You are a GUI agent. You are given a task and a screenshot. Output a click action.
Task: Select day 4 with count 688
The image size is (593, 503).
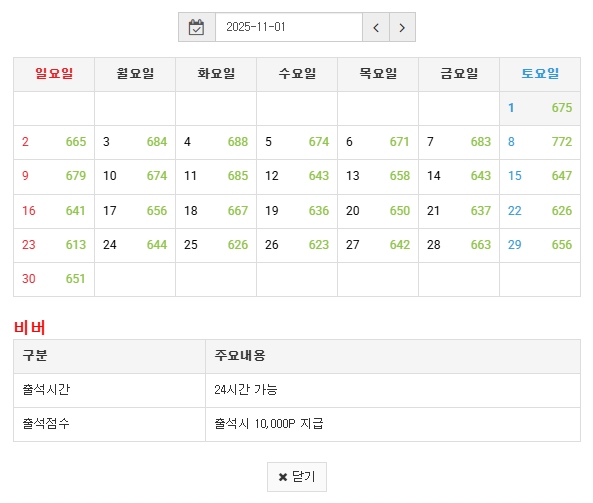(x=216, y=142)
